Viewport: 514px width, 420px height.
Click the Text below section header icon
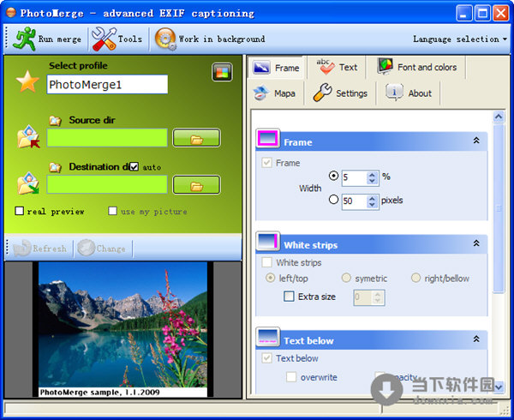click(x=268, y=337)
